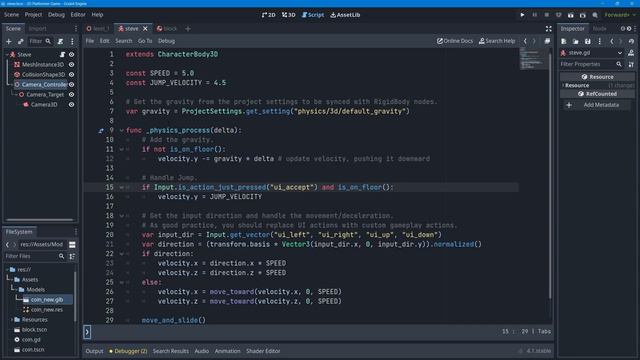Collapse the Steve node in scene tree

7,54
